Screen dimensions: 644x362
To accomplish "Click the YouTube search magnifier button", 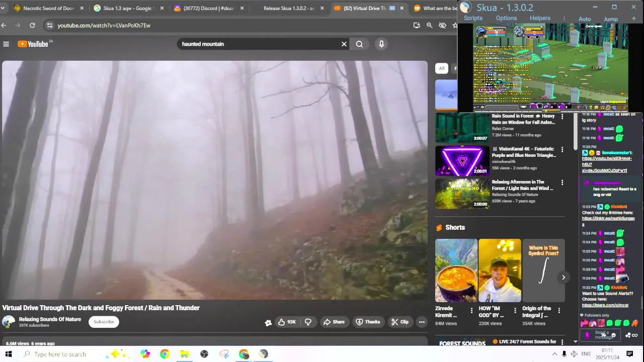I will point(359,44).
